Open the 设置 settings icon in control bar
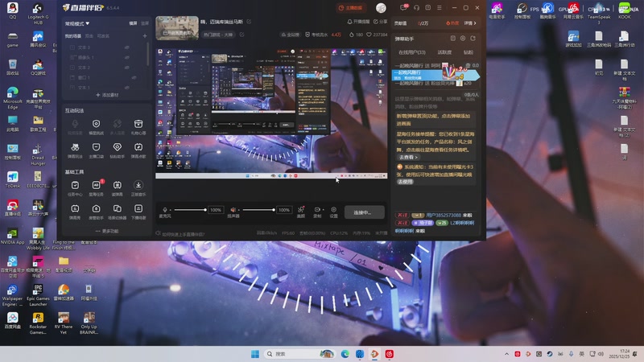This screenshot has height=362, width=644. pyautogui.click(x=333, y=210)
